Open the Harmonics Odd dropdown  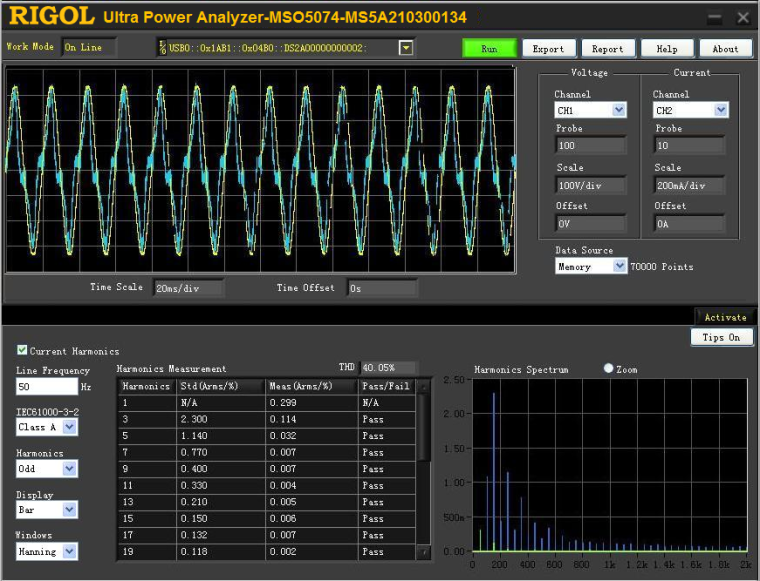click(x=69, y=469)
